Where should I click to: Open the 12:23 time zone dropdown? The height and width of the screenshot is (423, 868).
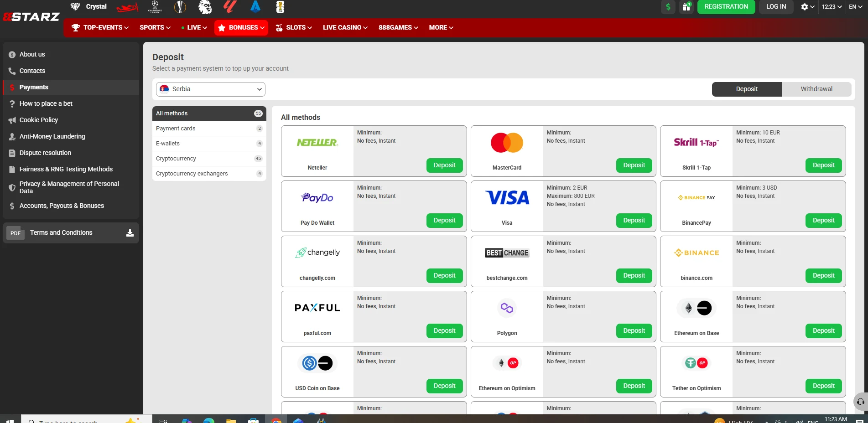tap(832, 7)
